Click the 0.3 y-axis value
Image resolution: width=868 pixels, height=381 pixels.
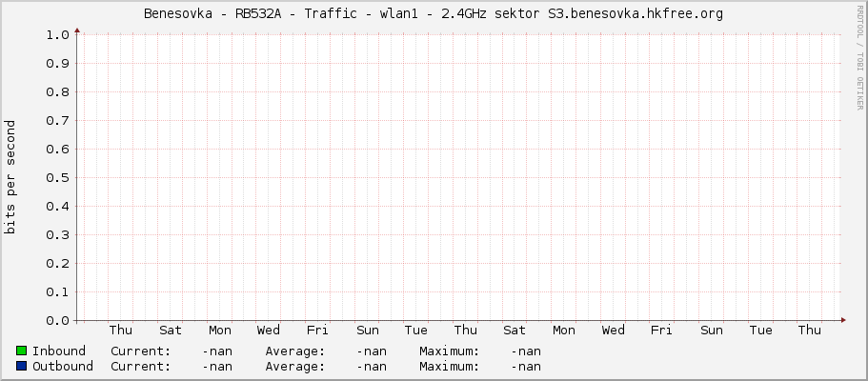point(57,235)
